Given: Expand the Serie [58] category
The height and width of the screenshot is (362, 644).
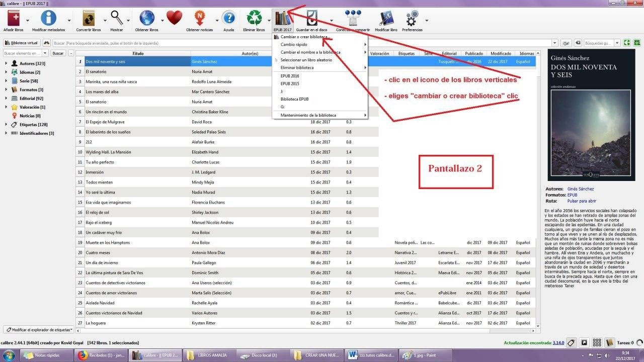Looking at the screenshot, I should point(6,81).
